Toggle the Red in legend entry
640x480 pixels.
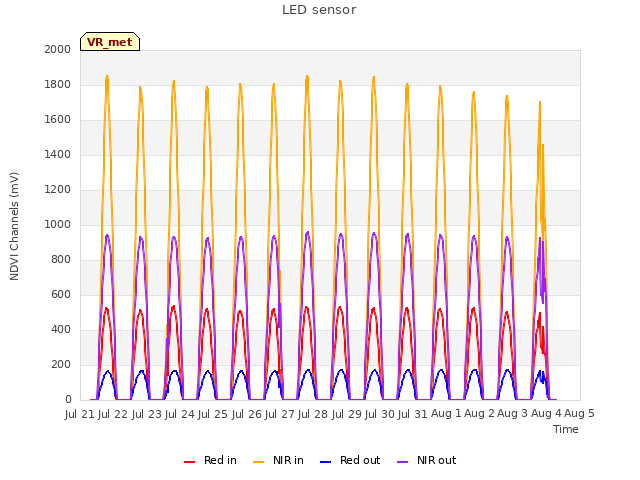pos(210,460)
